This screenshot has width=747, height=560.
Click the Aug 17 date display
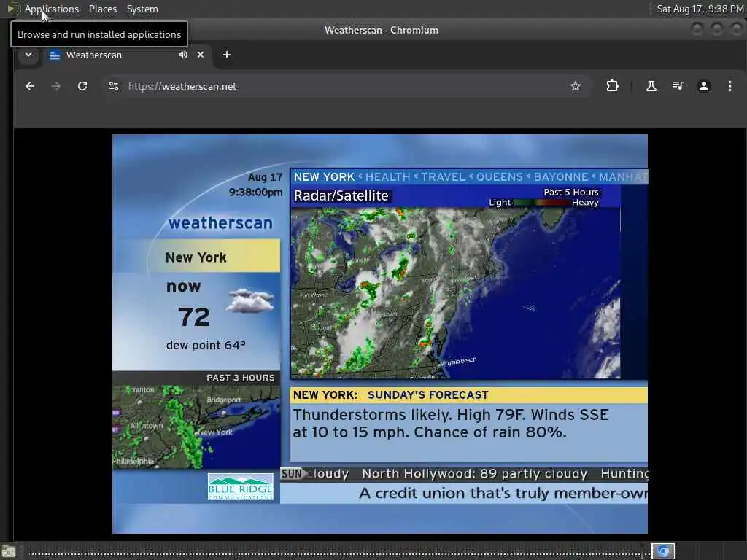point(266,177)
